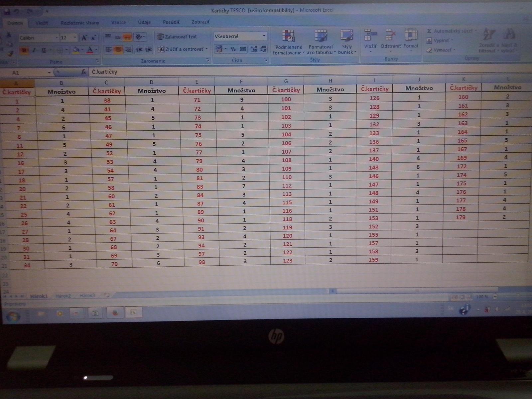Switch to the Vzorce ribbon tab
The width and height of the screenshot is (532, 399).
pyautogui.click(x=118, y=22)
